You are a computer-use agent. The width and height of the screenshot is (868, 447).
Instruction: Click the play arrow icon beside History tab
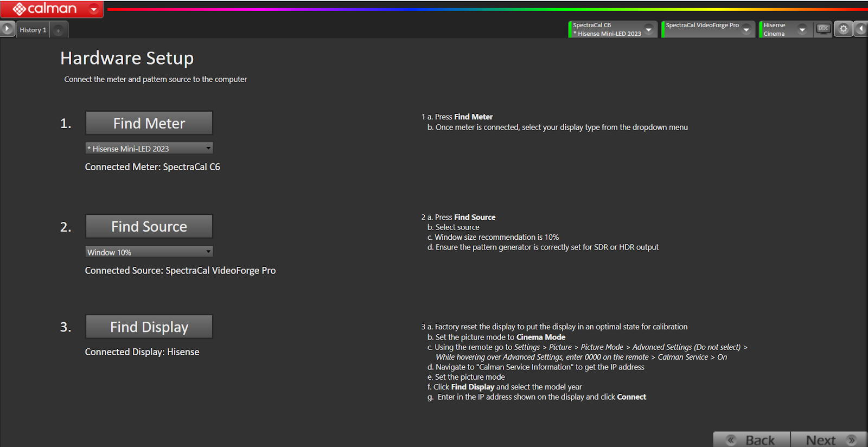[x=7, y=29]
